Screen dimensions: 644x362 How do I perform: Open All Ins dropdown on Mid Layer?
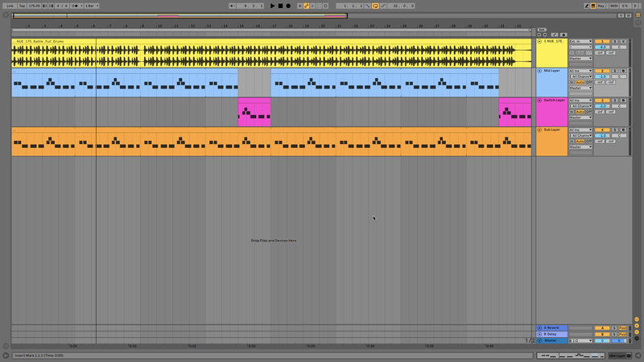point(580,71)
